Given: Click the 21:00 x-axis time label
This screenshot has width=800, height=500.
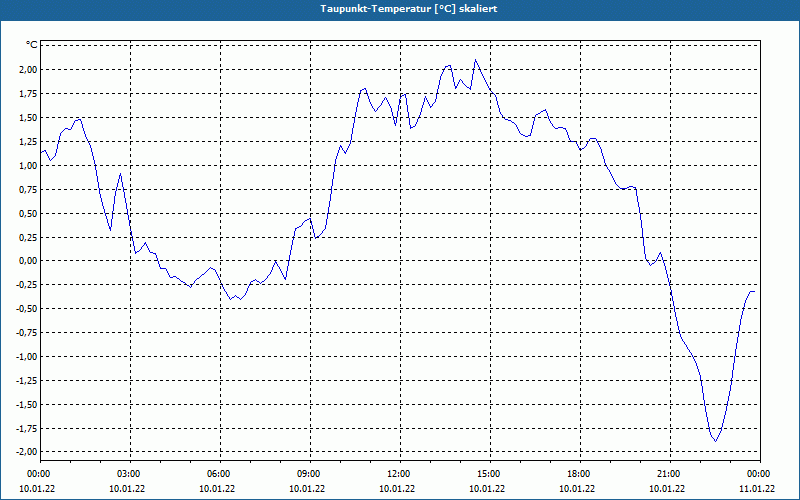Looking at the screenshot, I should 668,474.
